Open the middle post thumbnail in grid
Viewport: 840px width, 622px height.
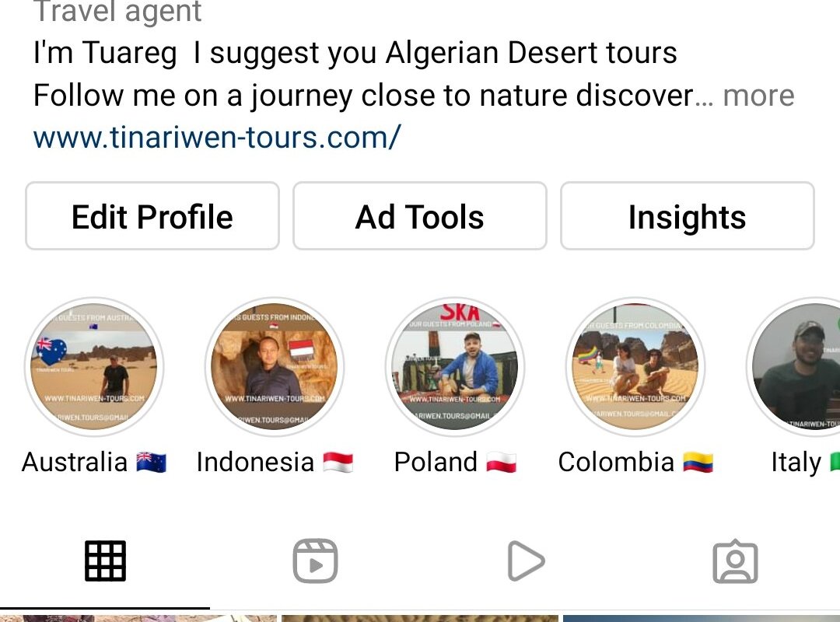tap(420, 619)
